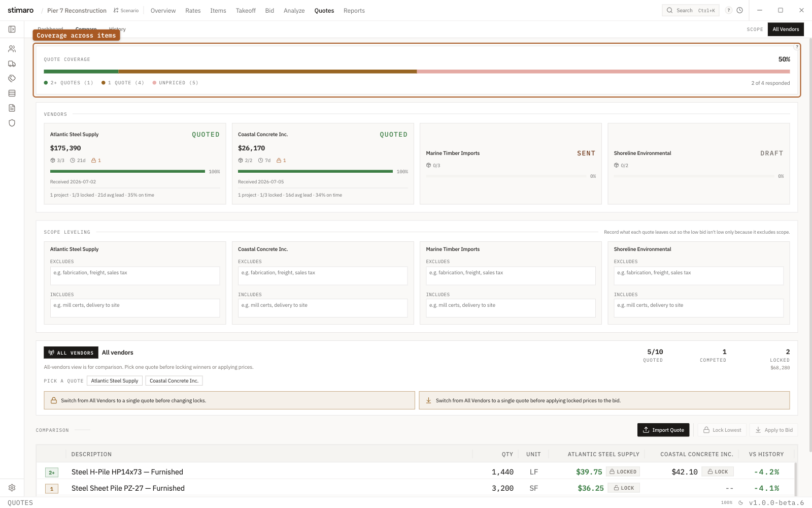This screenshot has height=508, width=812.
Task: Select the Quotes tab
Action: click(324, 11)
